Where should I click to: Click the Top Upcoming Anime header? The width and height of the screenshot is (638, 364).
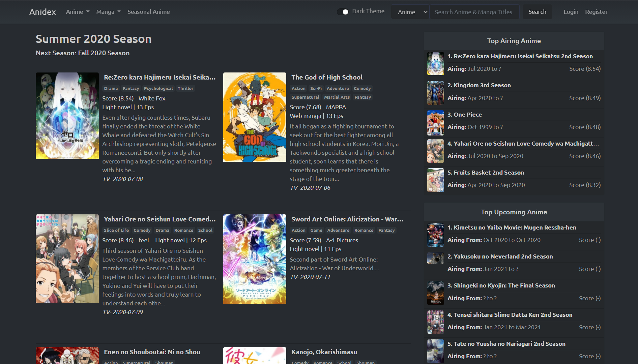[x=514, y=212]
